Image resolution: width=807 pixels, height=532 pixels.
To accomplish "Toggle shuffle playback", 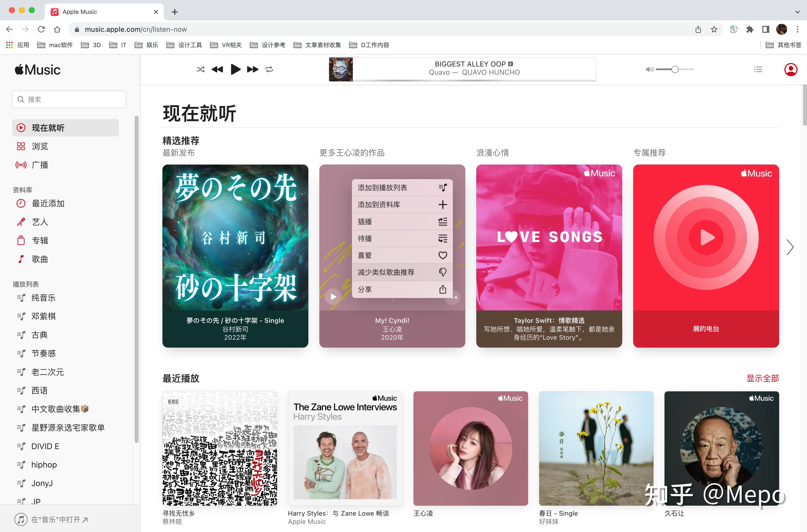I will coord(201,69).
